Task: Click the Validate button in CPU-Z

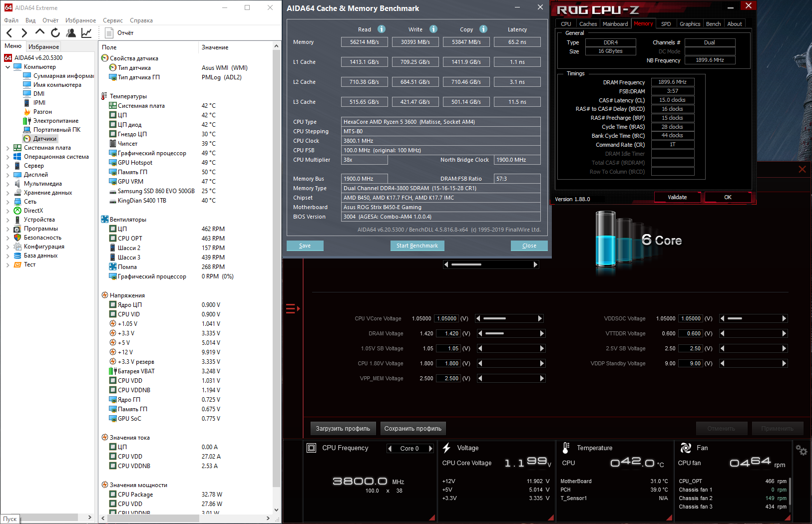Action: pos(677,197)
